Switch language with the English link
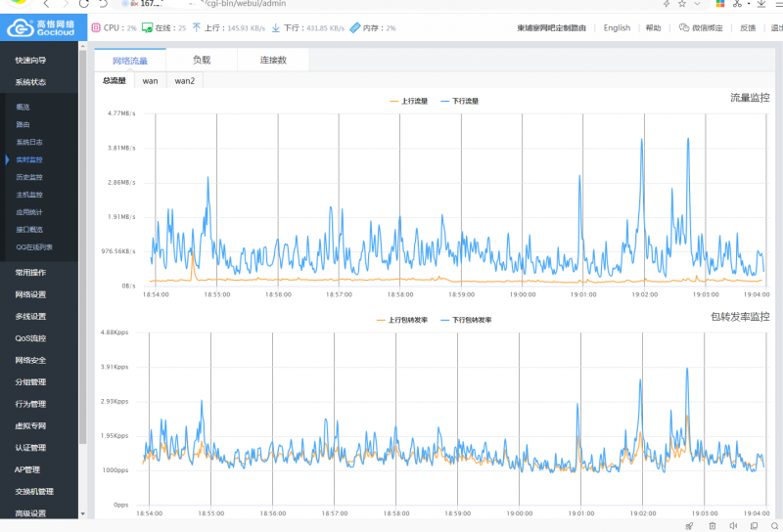This screenshot has width=783, height=532. tap(617, 28)
